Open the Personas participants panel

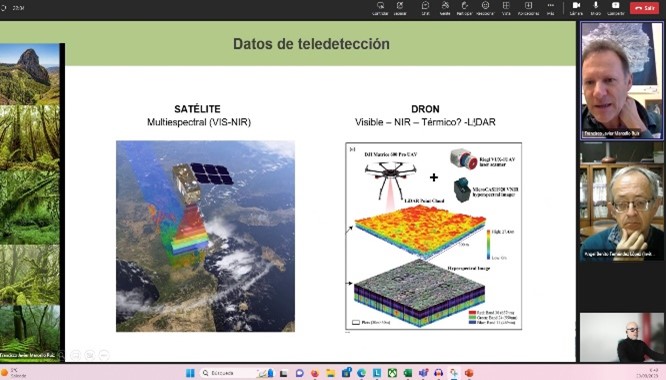coord(445,8)
